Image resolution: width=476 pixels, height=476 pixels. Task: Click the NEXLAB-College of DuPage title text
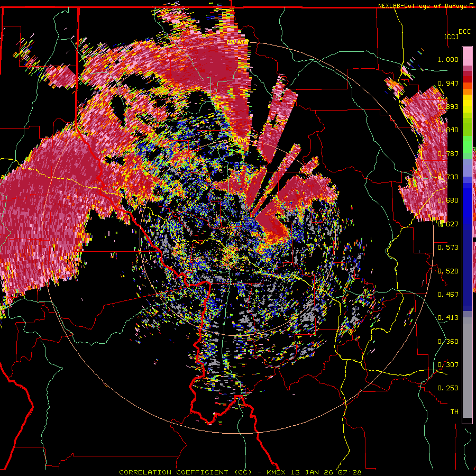click(423, 6)
